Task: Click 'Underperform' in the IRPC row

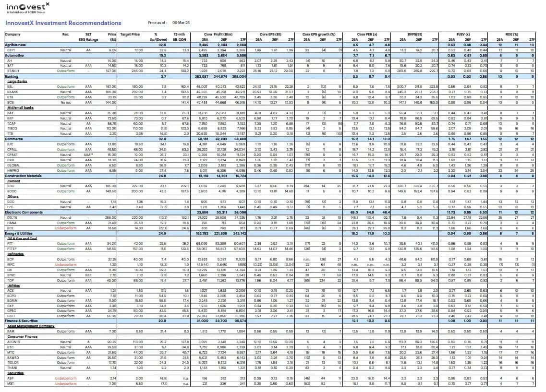Action: coord(65,265)
